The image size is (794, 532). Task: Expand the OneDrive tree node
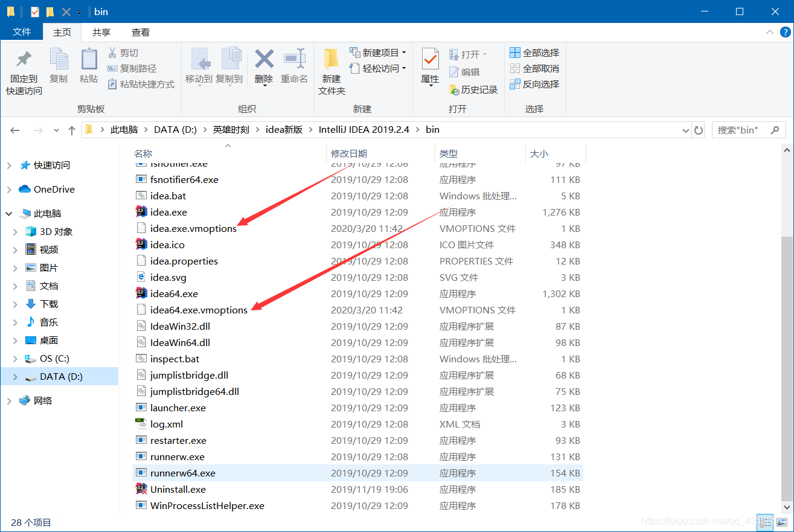pyautogui.click(x=9, y=190)
